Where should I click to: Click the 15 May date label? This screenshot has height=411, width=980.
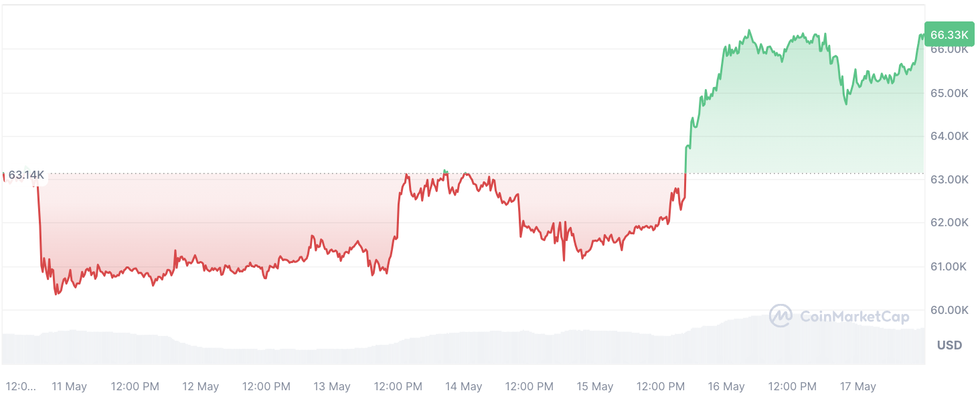(595, 387)
